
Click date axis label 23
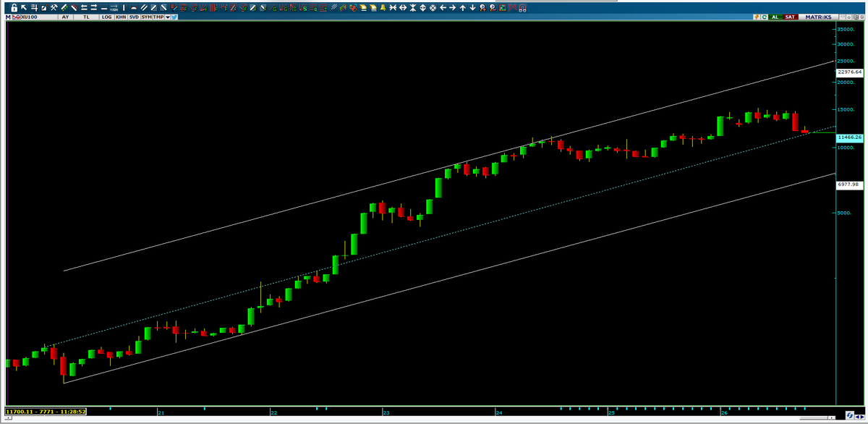[386, 412]
